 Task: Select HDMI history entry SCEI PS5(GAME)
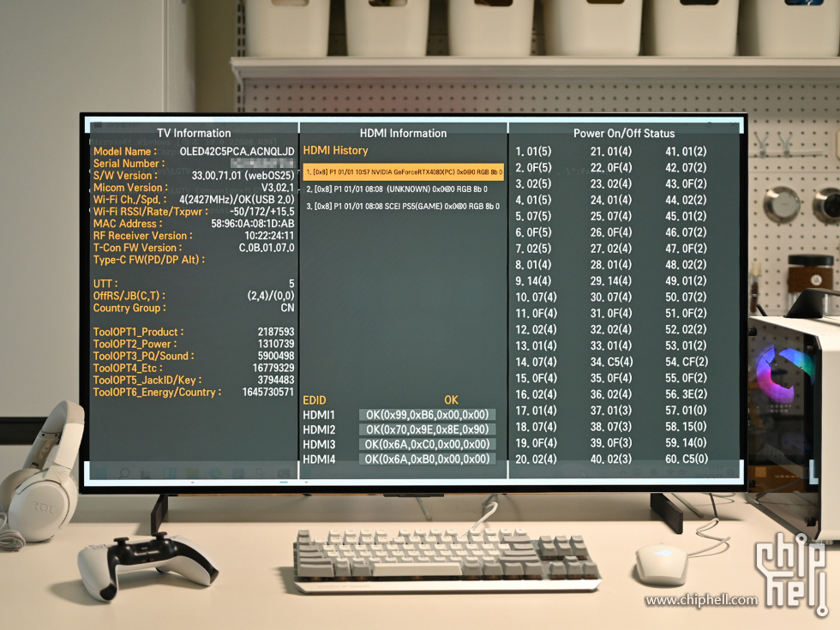pos(403,207)
